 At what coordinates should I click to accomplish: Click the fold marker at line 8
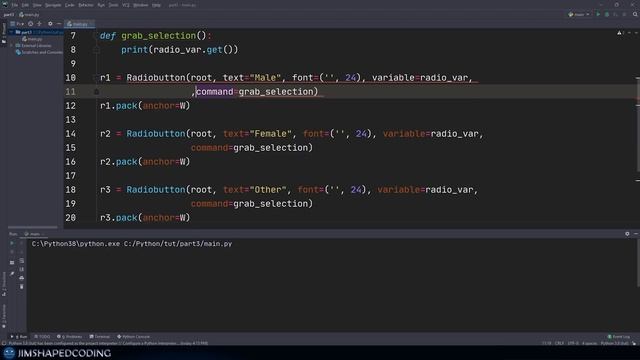pos(96,50)
